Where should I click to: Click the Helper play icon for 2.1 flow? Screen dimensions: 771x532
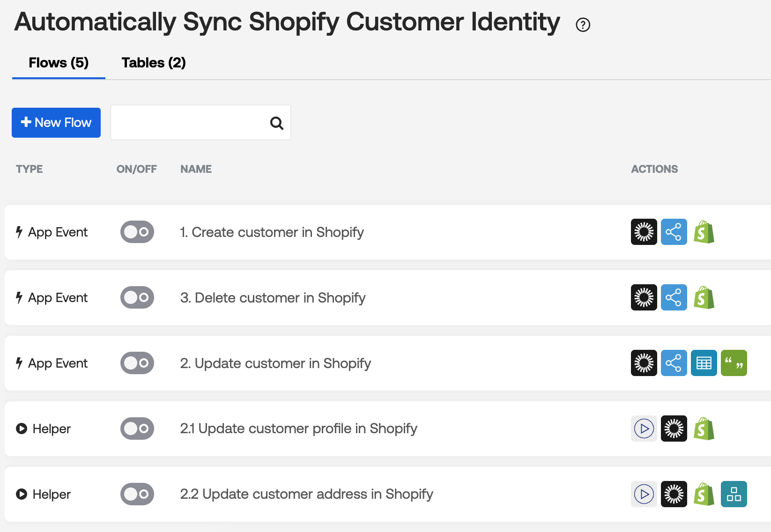22,429
